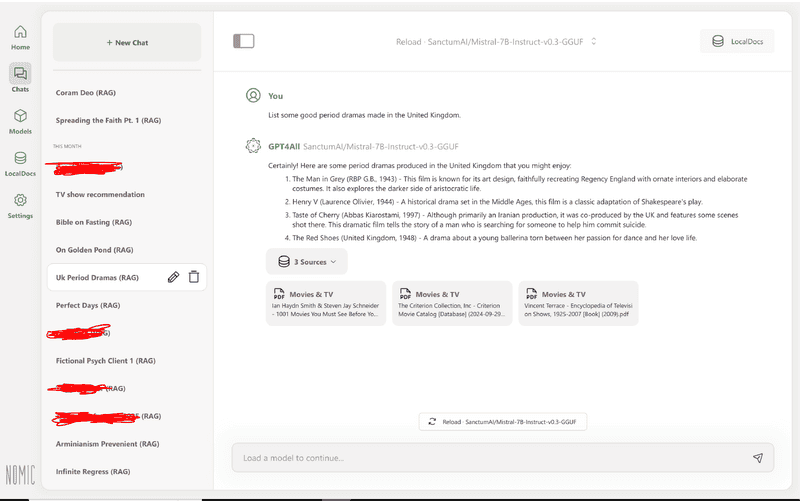Click the Taste of Cherry list entry
Image resolution: width=800 pixels, height=501 pixels.
coord(512,220)
